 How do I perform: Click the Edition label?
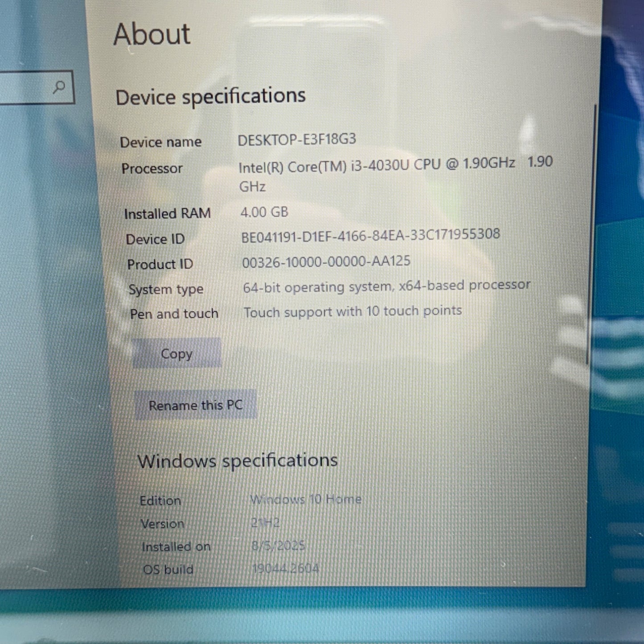pyautogui.click(x=160, y=500)
